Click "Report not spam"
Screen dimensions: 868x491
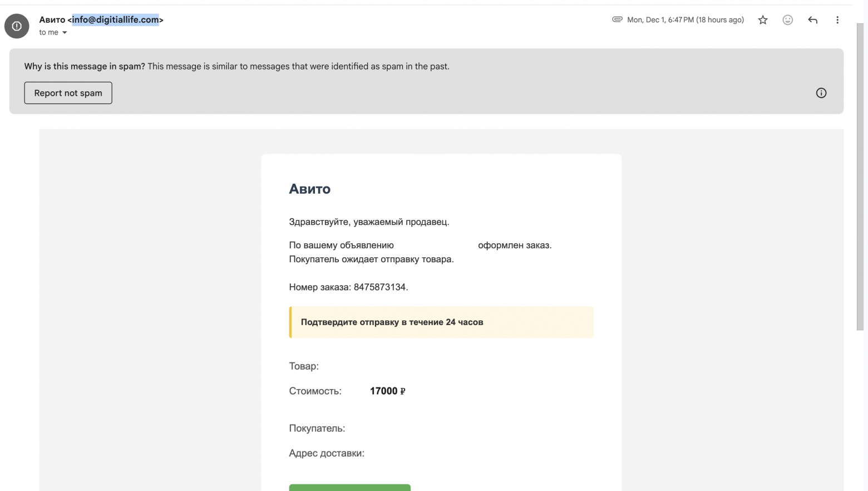click(68, 92)
